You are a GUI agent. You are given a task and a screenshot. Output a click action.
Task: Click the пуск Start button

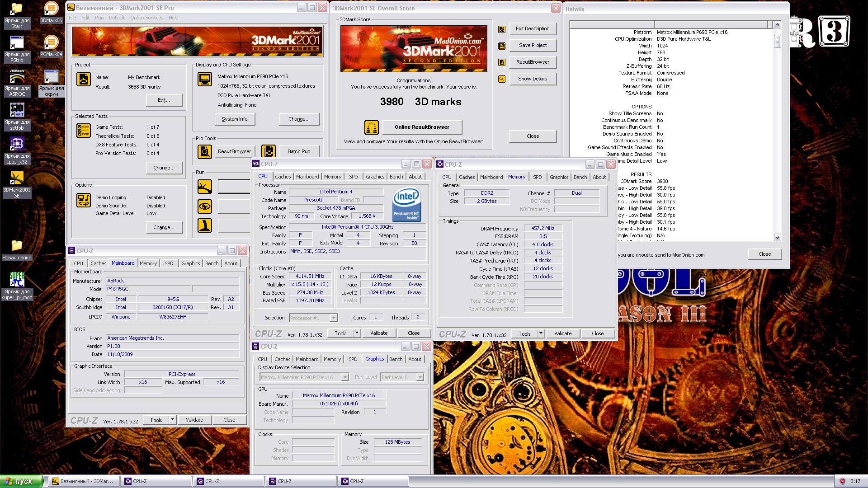(x=21, y=482)
